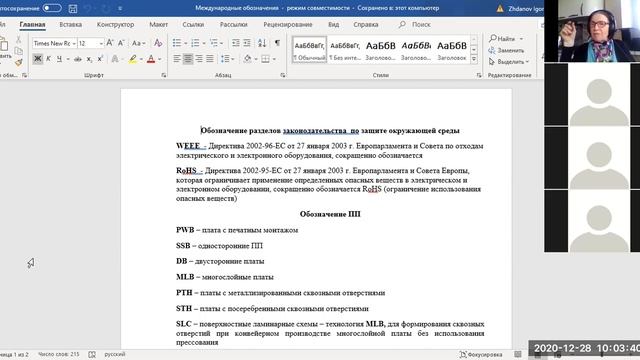The image size is (640, 360).
Task: Apply text effects with the outlined A icon
Action: pos(115,59)
